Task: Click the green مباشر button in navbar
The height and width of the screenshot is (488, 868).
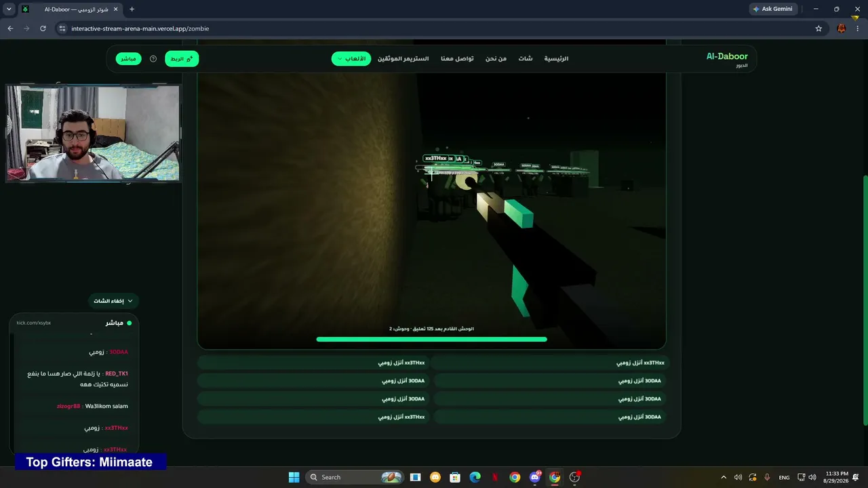Action: [x=128, y=59]
